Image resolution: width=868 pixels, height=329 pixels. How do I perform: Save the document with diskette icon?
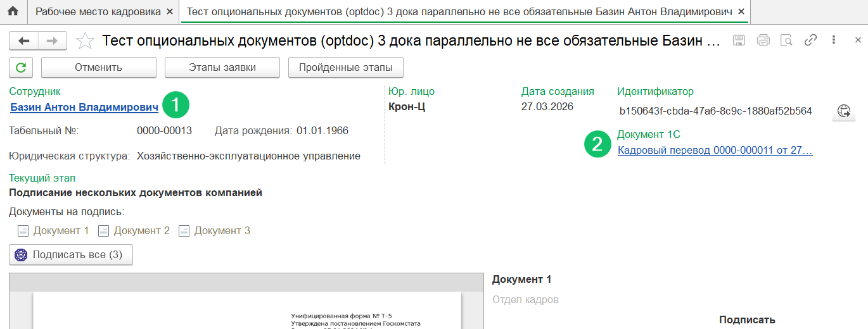[x=739, y=40]
